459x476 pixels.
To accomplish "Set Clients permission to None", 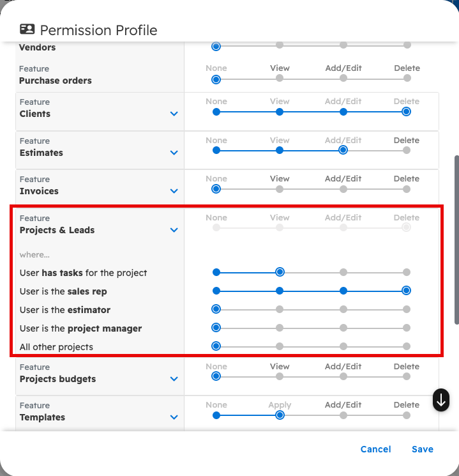I will (x=216, y=111).
